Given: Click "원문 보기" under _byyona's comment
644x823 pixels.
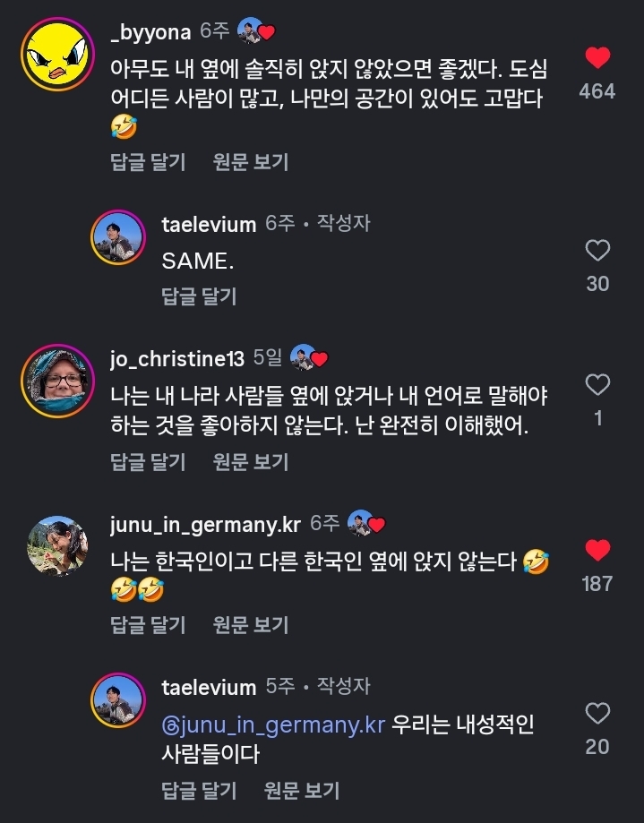Looking at the screenshot, I should pos(251,162).
